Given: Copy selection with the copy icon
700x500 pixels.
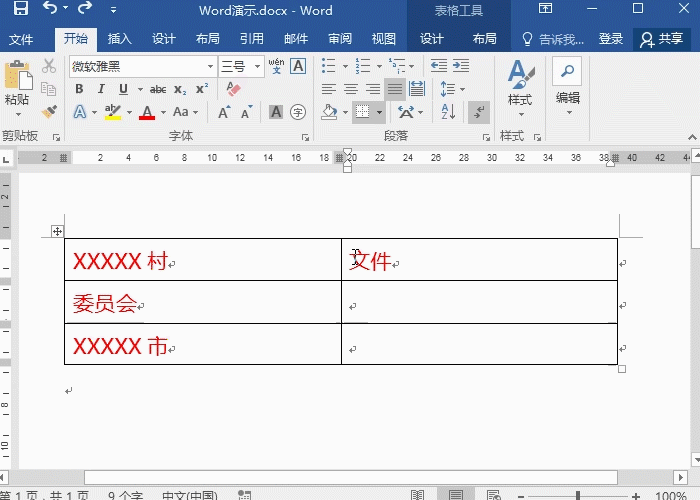Looking at the screenshot, I should pos(49,89).
